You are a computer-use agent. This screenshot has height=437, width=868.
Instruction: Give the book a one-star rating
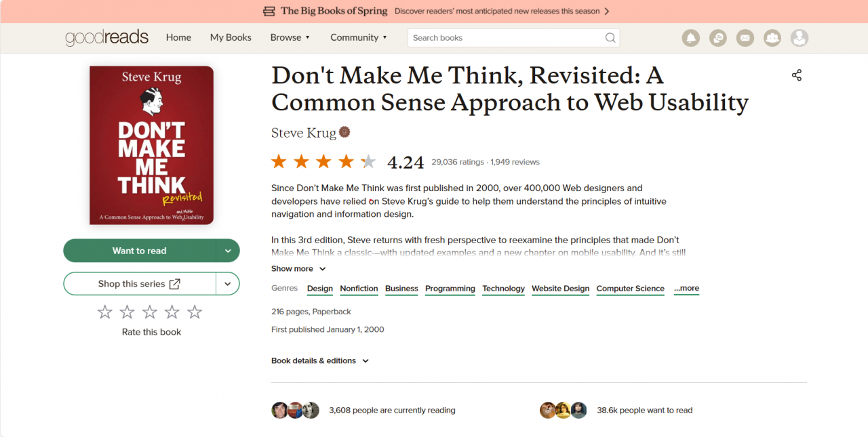[x=104, y=312]
